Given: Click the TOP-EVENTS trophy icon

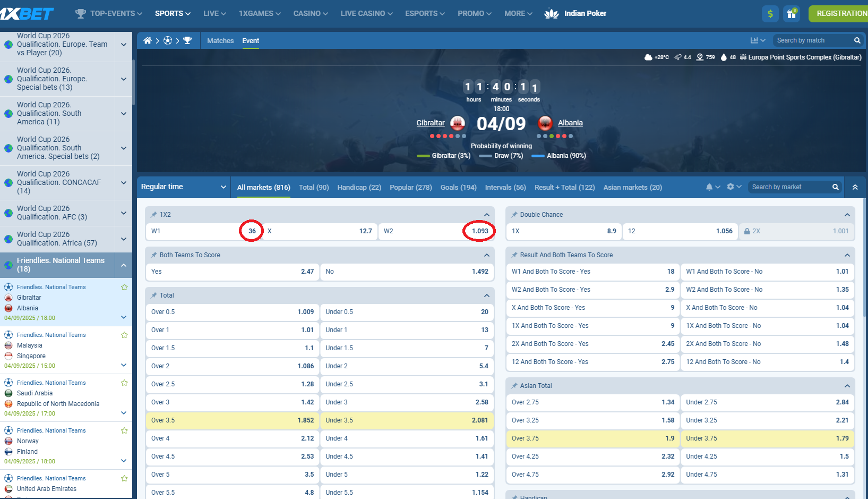Looking at the screenshot, I should coord(81,14).
